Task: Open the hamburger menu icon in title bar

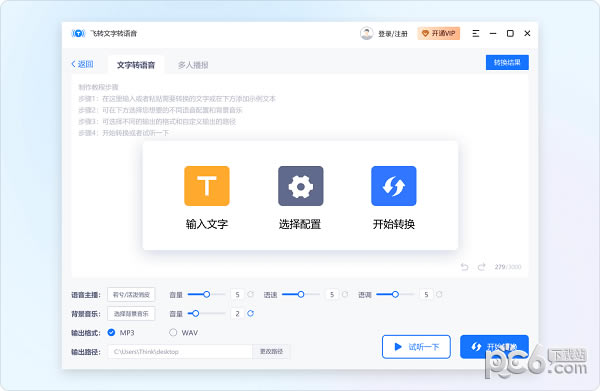Action: click(x=476, y=34)
